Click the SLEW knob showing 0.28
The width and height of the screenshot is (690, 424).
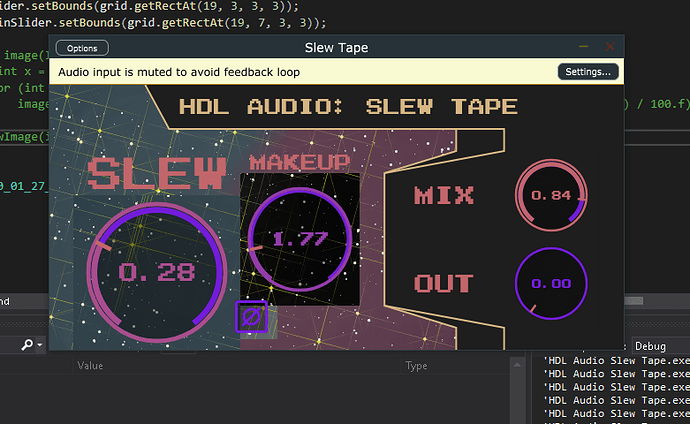tap(157, 272)
